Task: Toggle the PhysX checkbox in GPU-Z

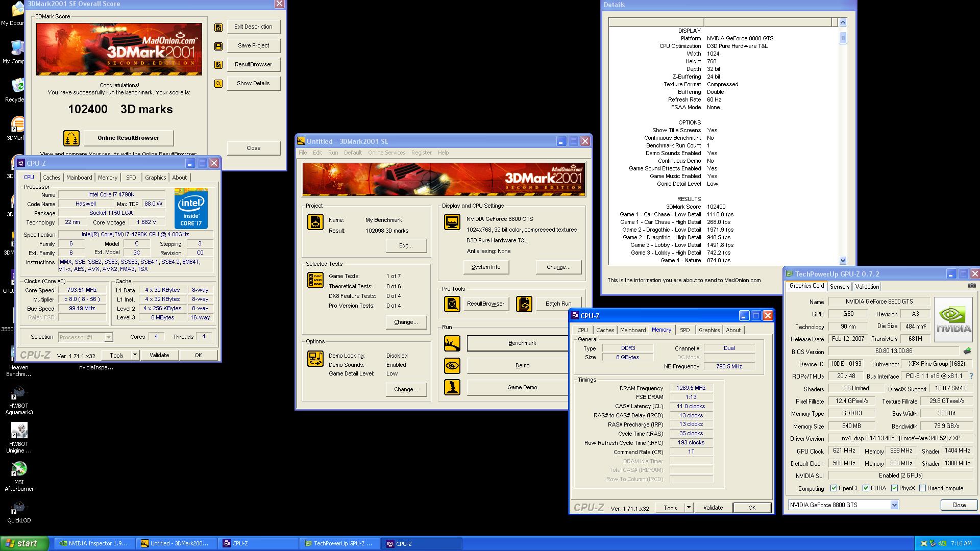Action: click(x=894, y=488)
